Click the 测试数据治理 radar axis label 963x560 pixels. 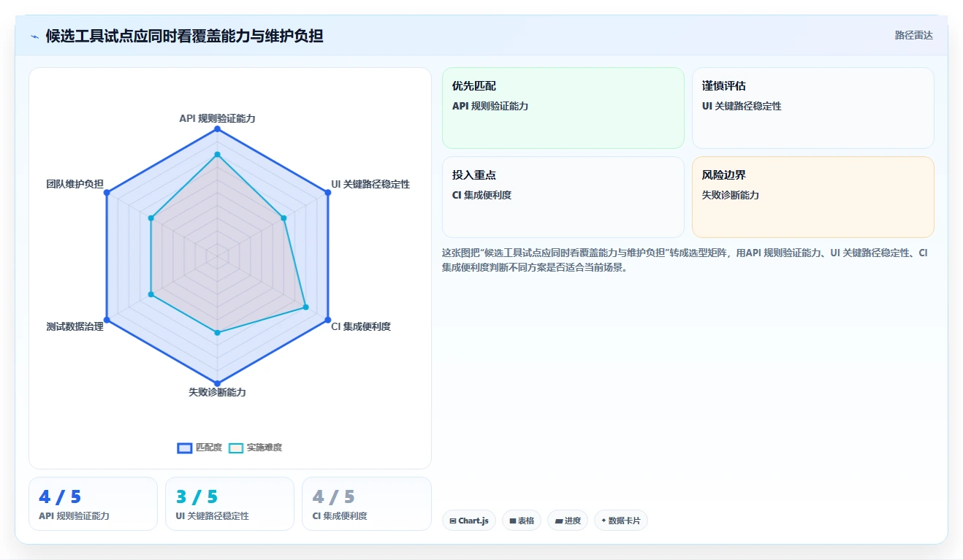pyautogui.click(x=75, y=326)
